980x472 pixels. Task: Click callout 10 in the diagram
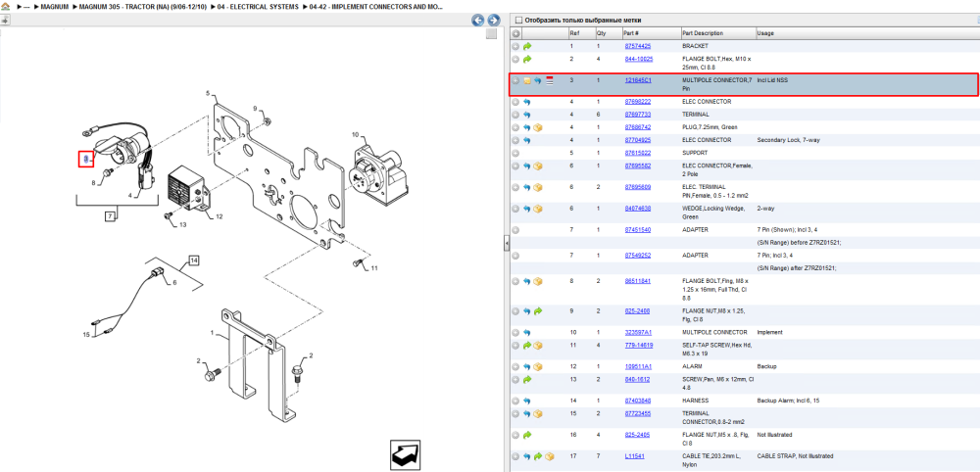click(x=355, y=135)
